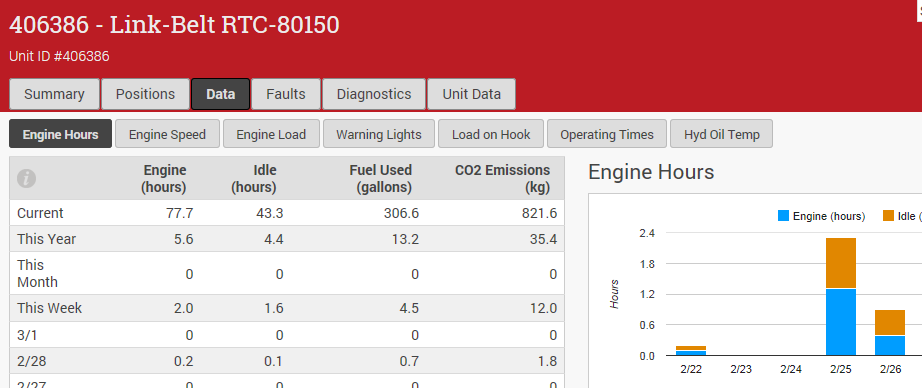Go to the Diagnostics tab

click(x=374, y=94)
